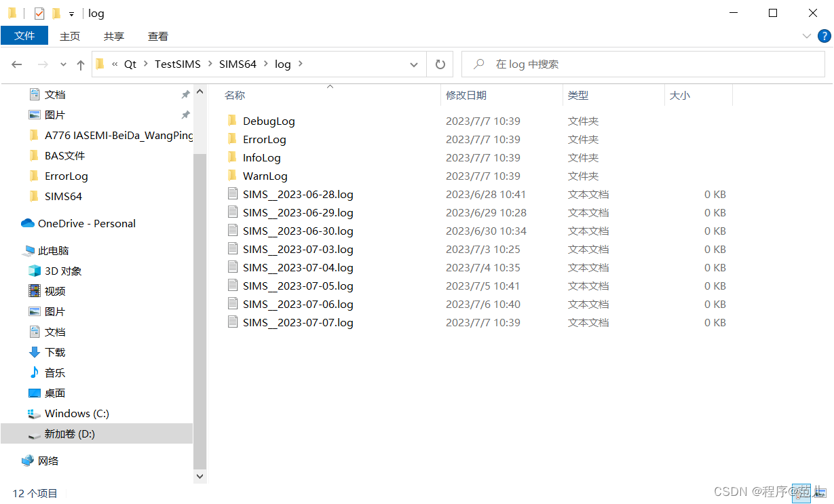
Task: Click the folder icon inside the address bar
Action: pyautogui.click(x=99, y=63)
